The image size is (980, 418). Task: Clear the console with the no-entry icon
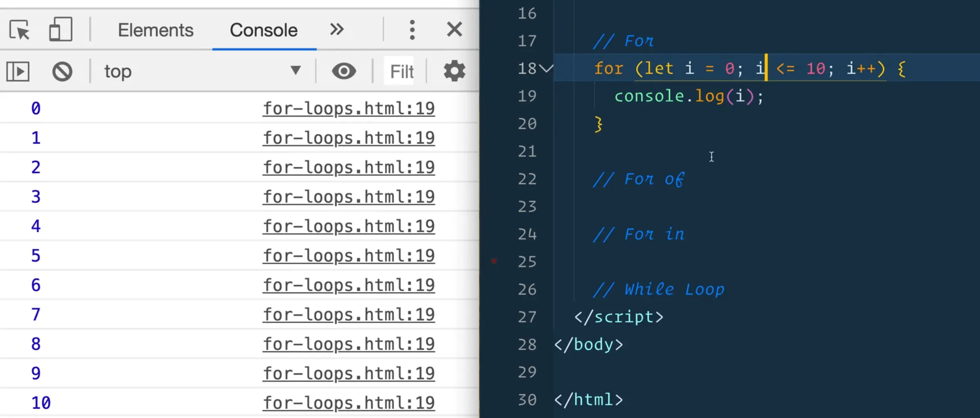tap(62, 71)
